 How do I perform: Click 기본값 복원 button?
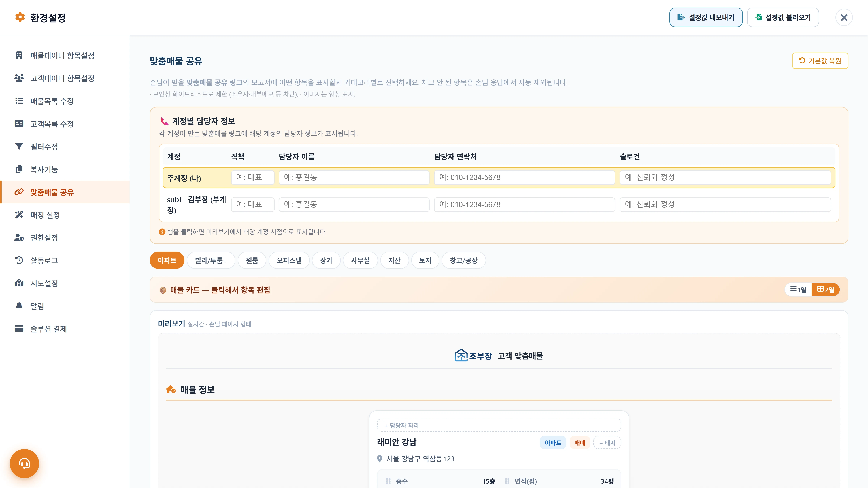820,61
